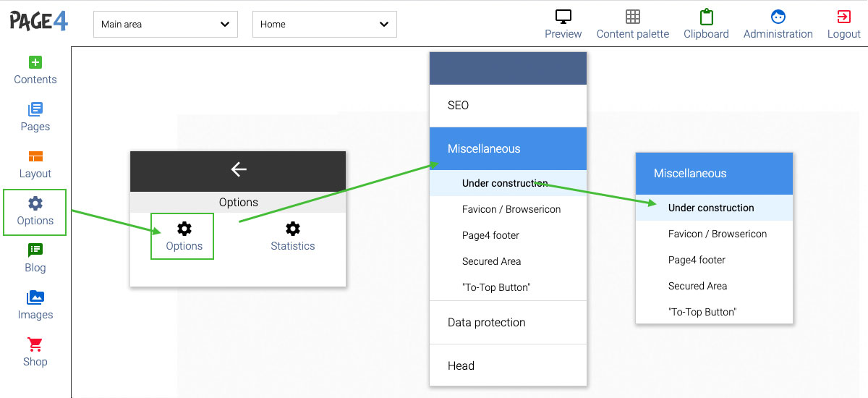This screenshot has height=398, width=868.
Task: Expand the Main area dropdown
Action: [166, 24]
